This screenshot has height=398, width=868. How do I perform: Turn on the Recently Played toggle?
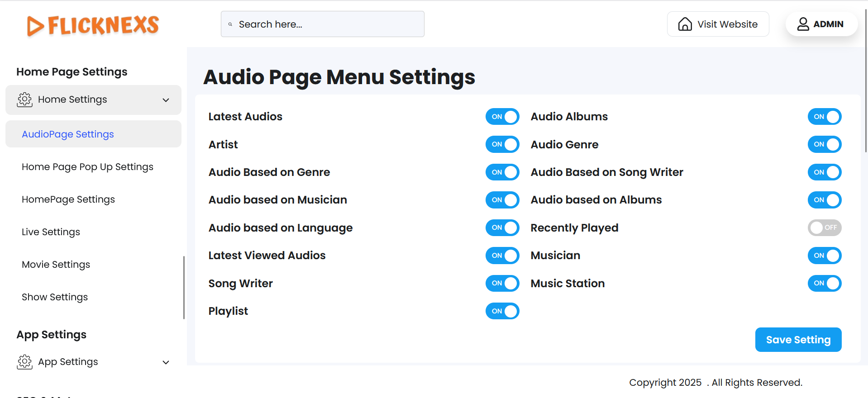[824, 227]
